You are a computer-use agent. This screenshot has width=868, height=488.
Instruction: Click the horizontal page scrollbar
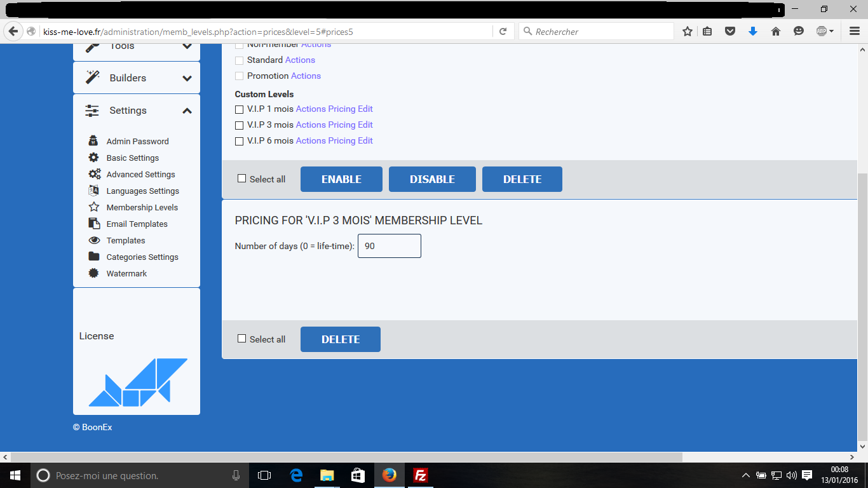tap(347, 457)
